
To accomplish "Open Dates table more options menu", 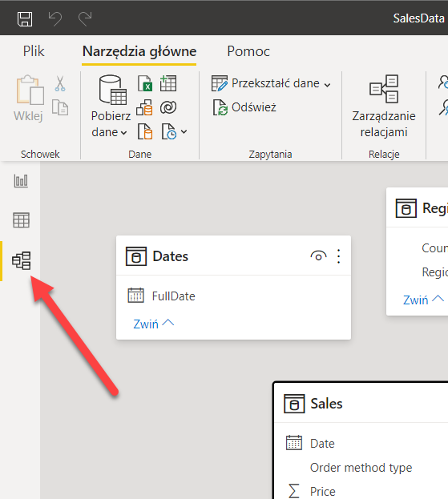I will (338, 256).
